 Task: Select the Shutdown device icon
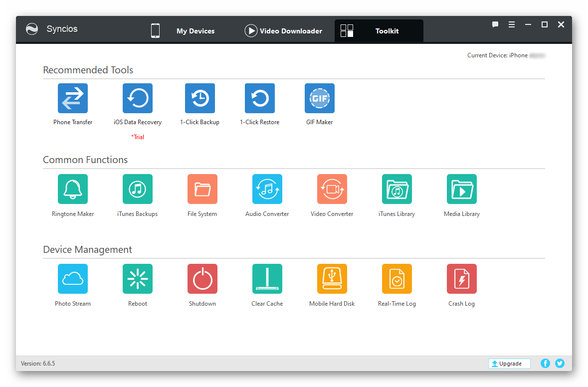[202, 279]
